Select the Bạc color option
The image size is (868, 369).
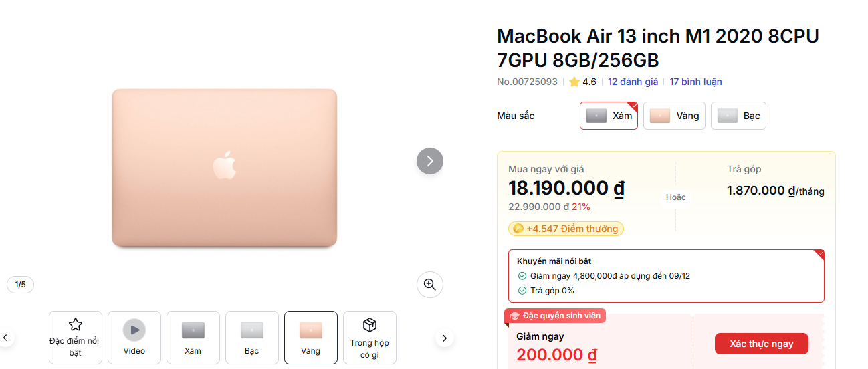738,116
